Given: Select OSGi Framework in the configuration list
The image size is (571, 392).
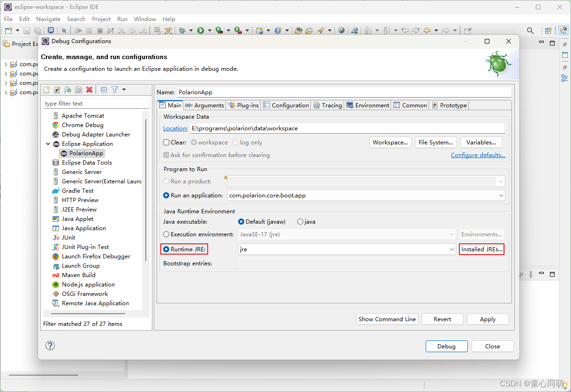Looking at the screenshot, I should (x=85, y=294).
